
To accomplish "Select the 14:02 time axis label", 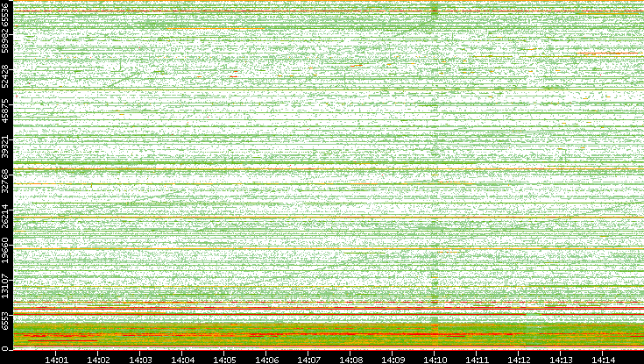I will (98, 360).
